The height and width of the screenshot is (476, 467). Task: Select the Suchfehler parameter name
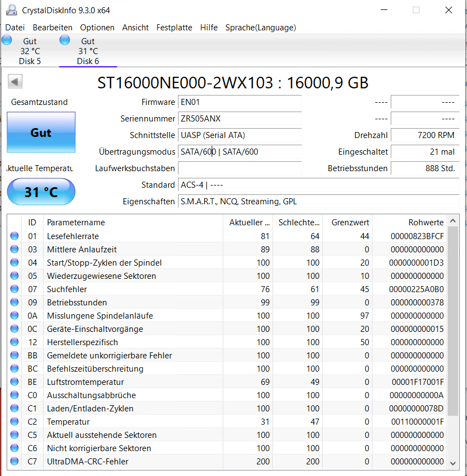coord(67,289)
